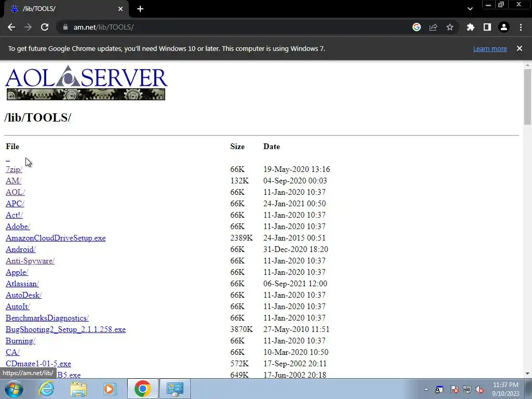Download BugShooting2_Setup_2.1.1.258.exe
The image size is (532, 399).
coord(66,329)
